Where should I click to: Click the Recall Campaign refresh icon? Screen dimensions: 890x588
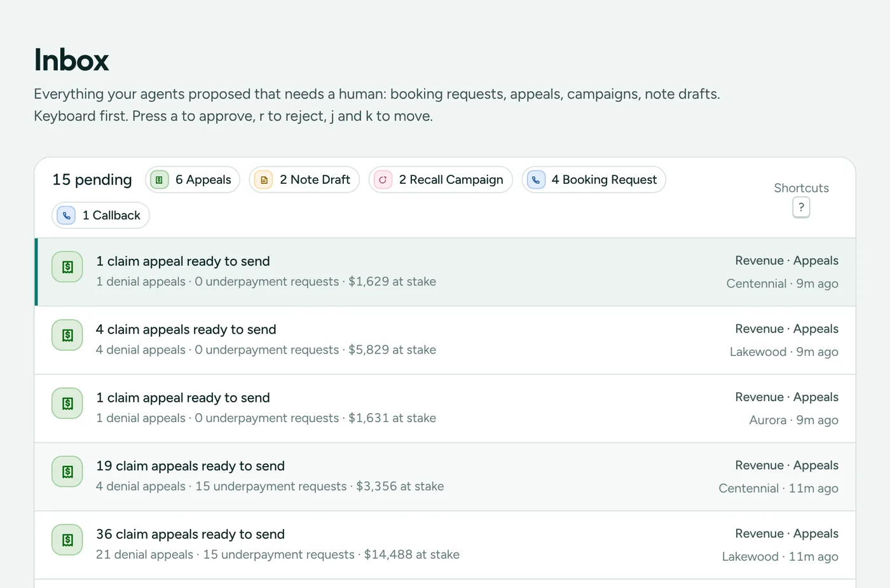(x=383, y=180)
